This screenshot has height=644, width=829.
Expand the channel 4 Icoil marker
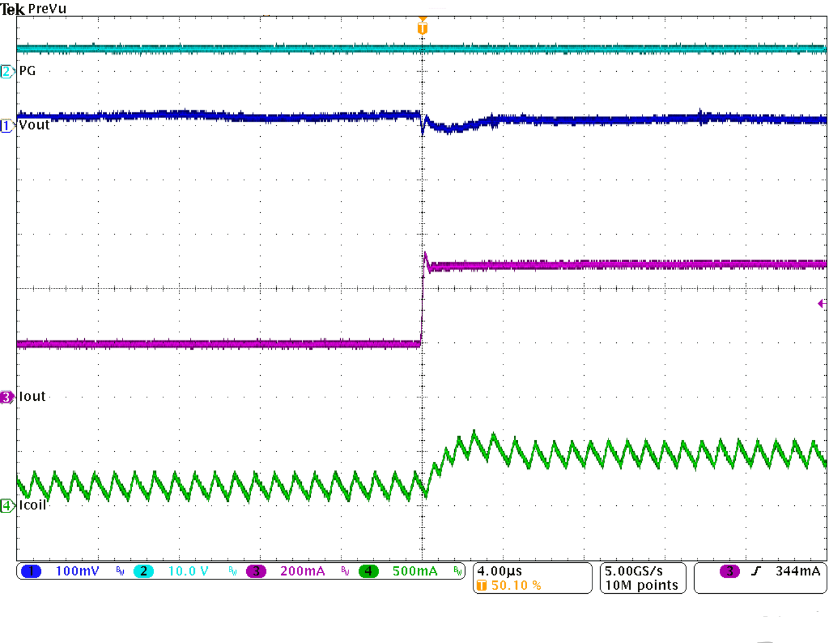(6, 505)
